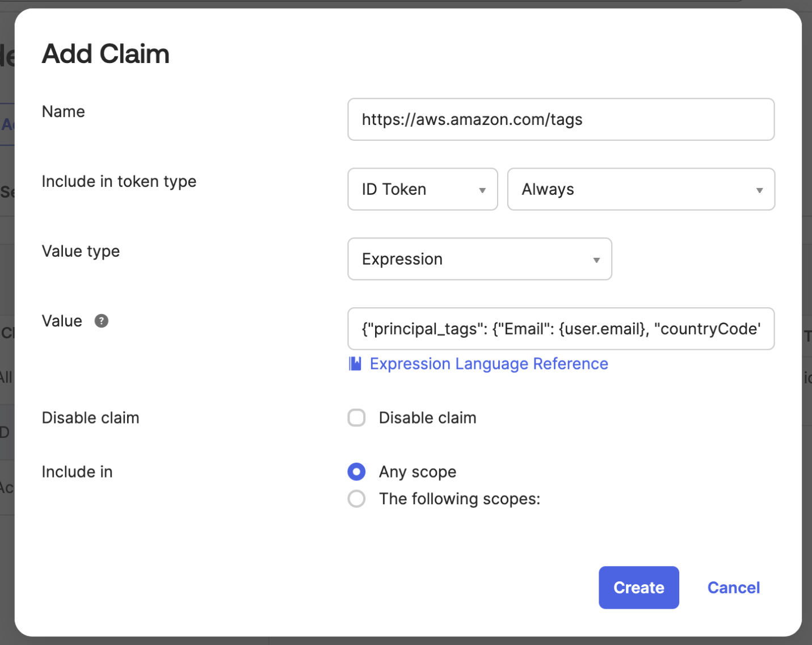
Task: Choose The following scopes radio option
Action: [x=357, y=499]
